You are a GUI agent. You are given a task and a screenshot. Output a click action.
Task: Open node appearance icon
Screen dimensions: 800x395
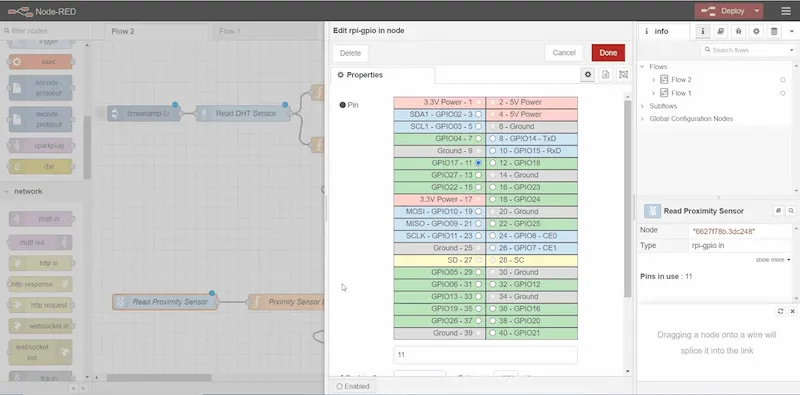click(623, 75)
